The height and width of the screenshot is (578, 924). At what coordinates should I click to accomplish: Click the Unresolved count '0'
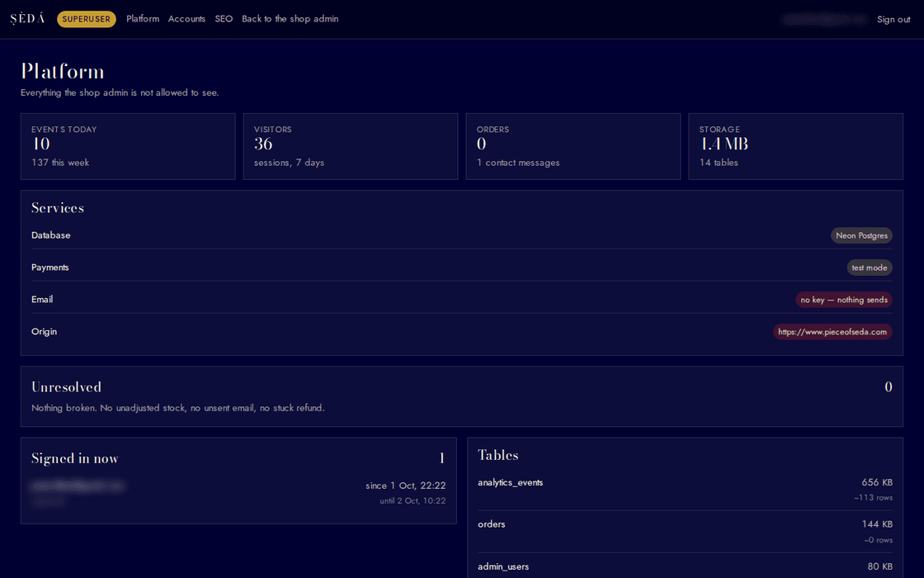(x=888, y=387)
